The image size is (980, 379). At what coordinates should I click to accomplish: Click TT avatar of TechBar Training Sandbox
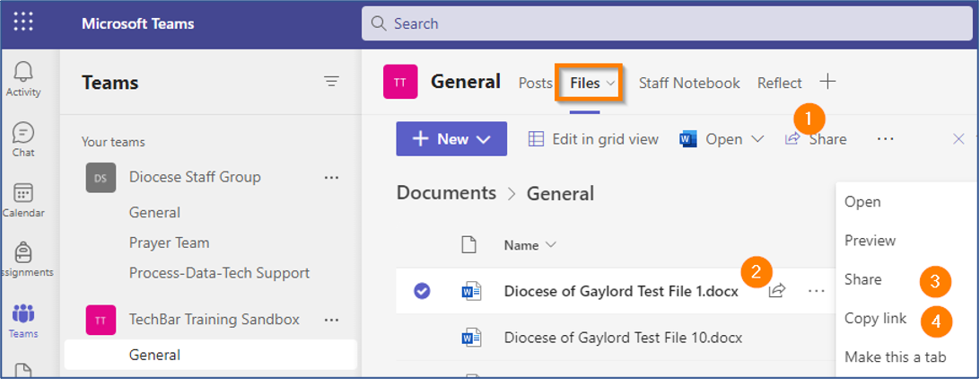click(x=101, y=321)
